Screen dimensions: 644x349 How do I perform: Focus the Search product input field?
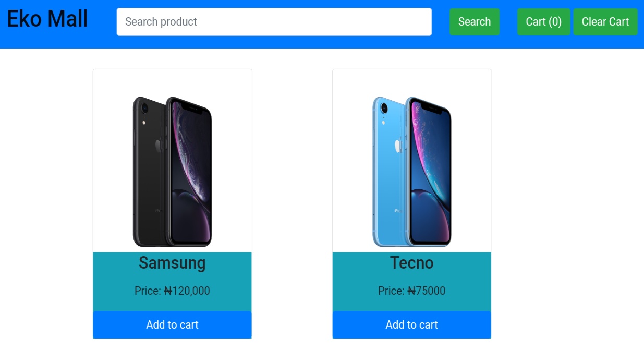tap(274, 22)
